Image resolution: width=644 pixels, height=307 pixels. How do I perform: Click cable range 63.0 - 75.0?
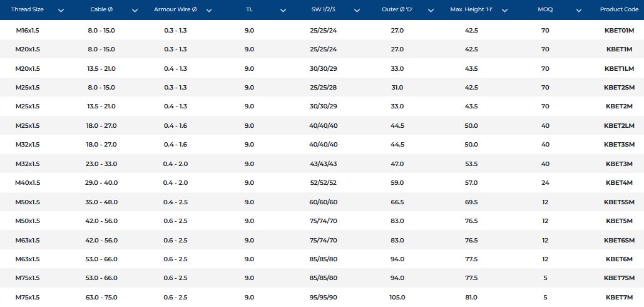[x=101, y=298]
